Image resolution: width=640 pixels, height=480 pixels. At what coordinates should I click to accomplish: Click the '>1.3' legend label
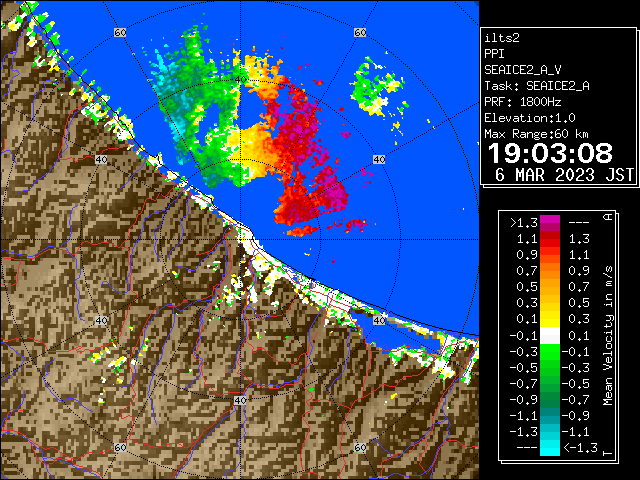pos(524,223)
